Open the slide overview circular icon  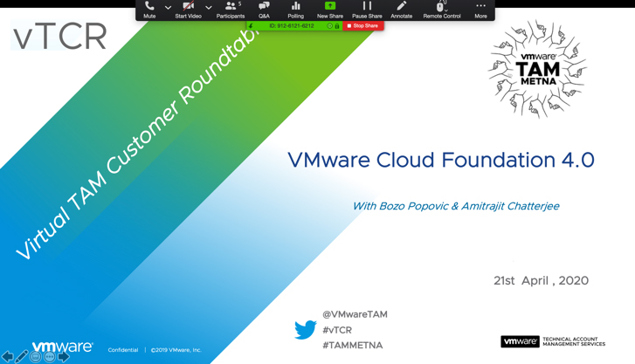(36, 357)
